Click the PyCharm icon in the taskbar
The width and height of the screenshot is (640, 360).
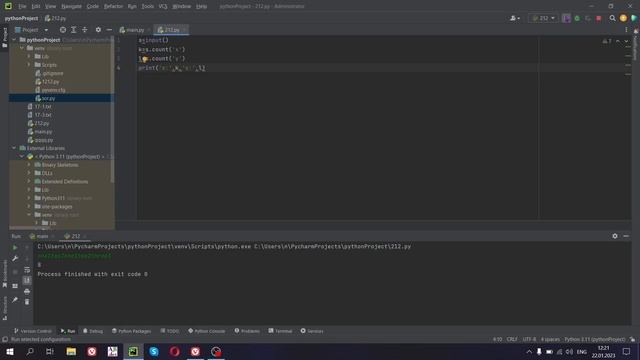pyautogui.click(x=133, y=351)
